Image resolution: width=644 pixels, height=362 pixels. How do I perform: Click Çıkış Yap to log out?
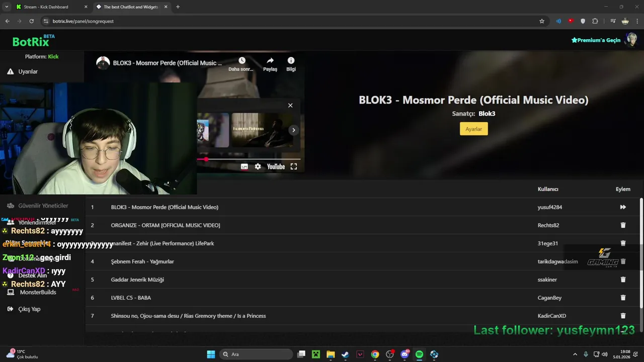coord(29,309)
